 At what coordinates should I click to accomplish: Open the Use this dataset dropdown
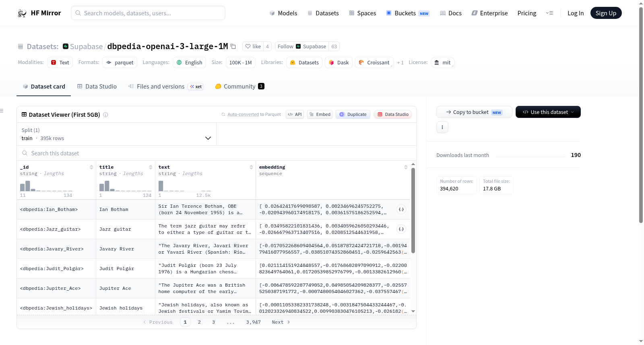pos(548,112)
